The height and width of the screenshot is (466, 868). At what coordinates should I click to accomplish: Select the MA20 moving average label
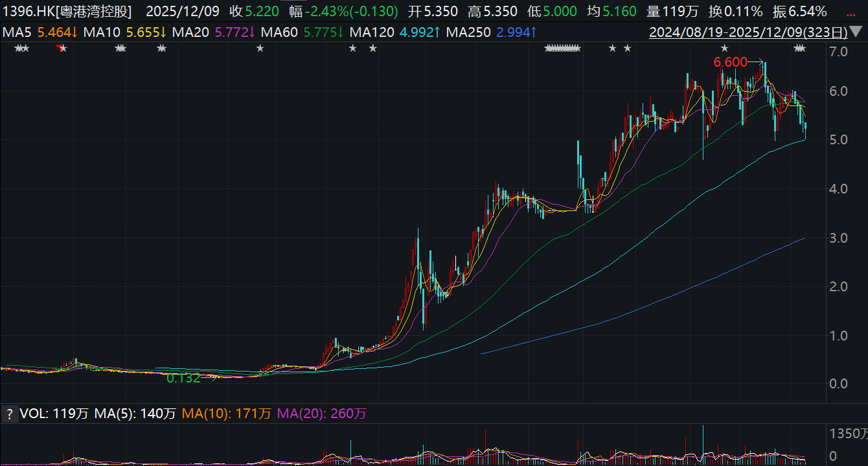[x=190, y=32]
